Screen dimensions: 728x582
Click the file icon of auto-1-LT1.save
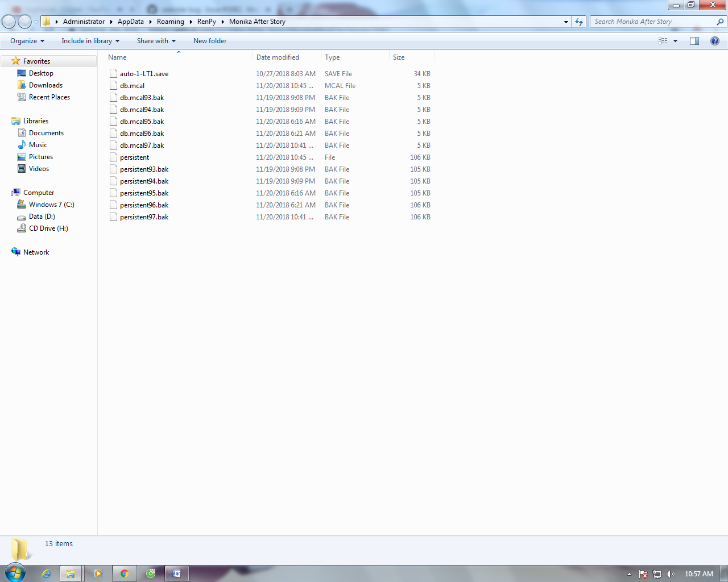tap(113, 74)
